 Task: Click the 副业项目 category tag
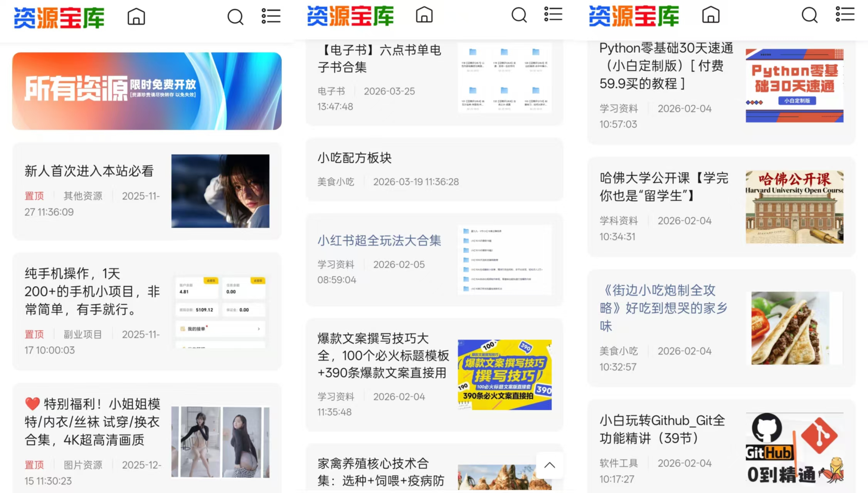(x=82, y=334)
